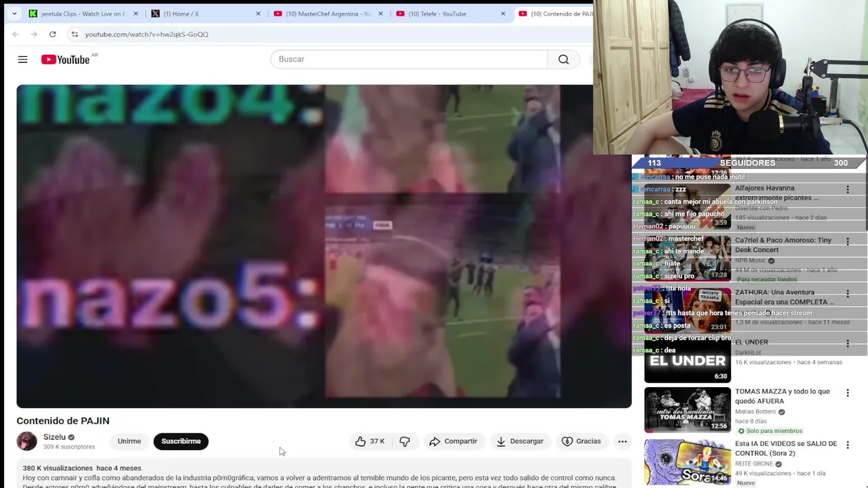Click the Unirme button
The height and width of the screenshot is (488, 868).
tap(129, 441)
